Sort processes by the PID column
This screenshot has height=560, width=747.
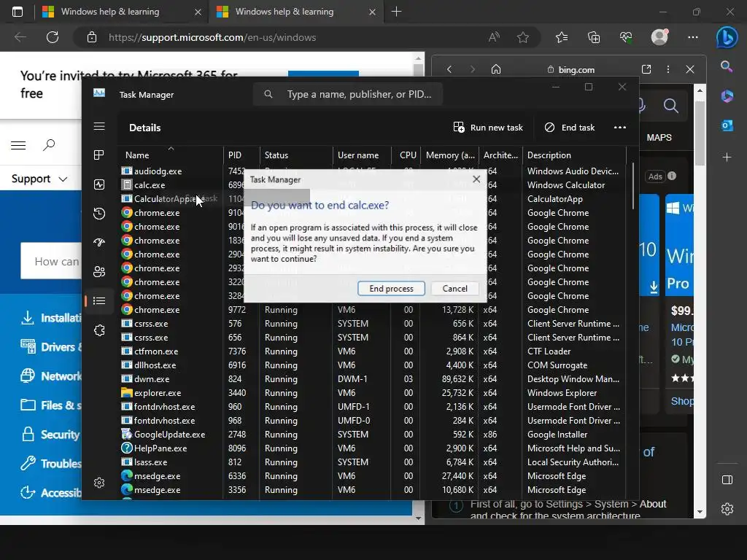point(235,155)
